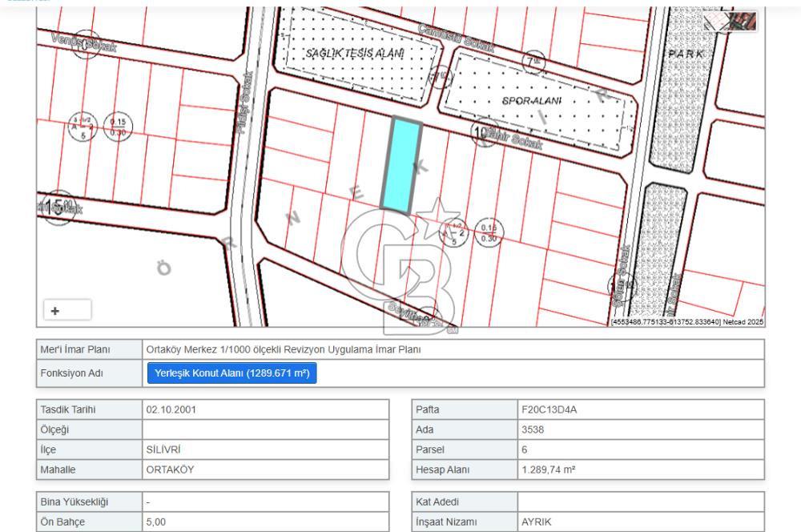Click the SPOR ALANI zone on map
The width and height of the screenshot is (801, 532).
[533, 102]
